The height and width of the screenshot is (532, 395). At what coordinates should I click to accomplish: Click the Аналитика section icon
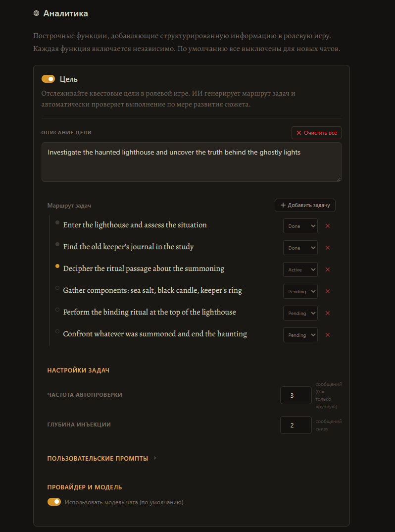(x=36, y=13)
